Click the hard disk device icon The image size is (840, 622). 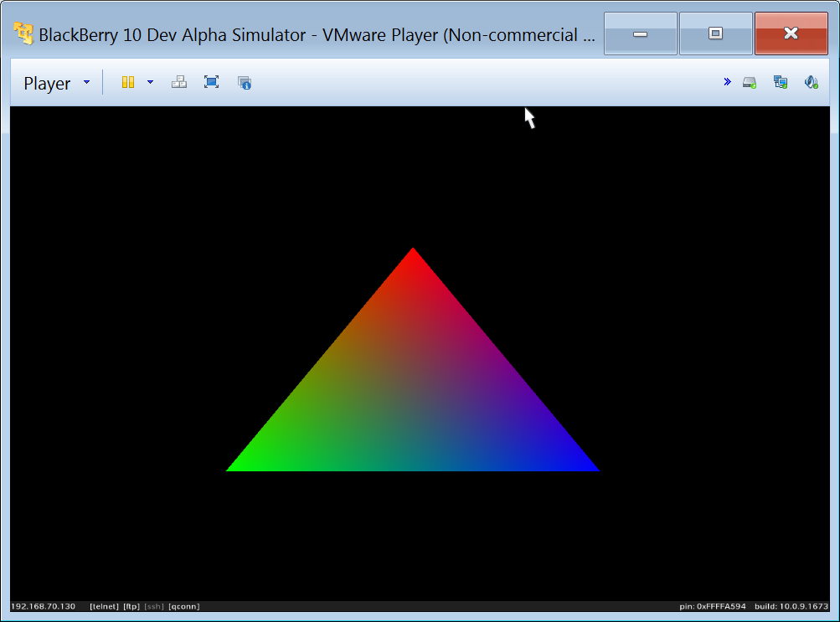pyautogui.click(x=750, y=82)
